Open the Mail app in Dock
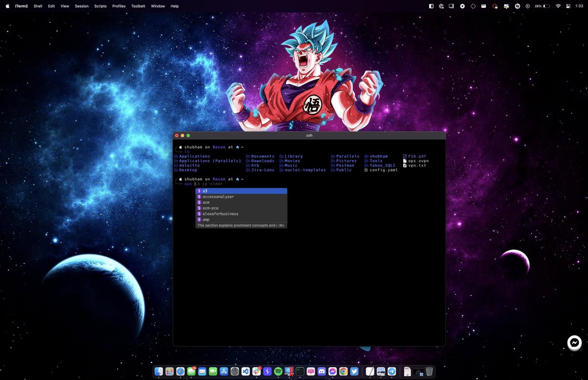This screenshot has width=588, height=380. click(x=202, y=372)
